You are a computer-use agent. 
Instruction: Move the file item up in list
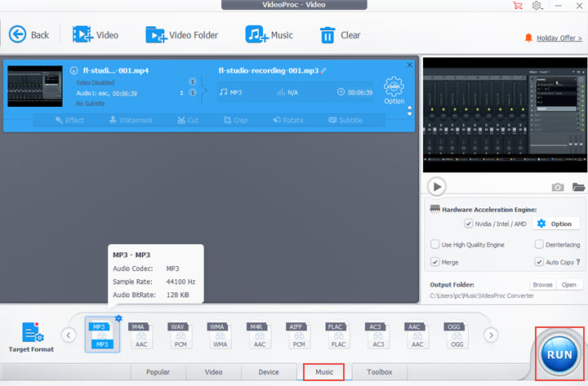click(x=409, y=107)
